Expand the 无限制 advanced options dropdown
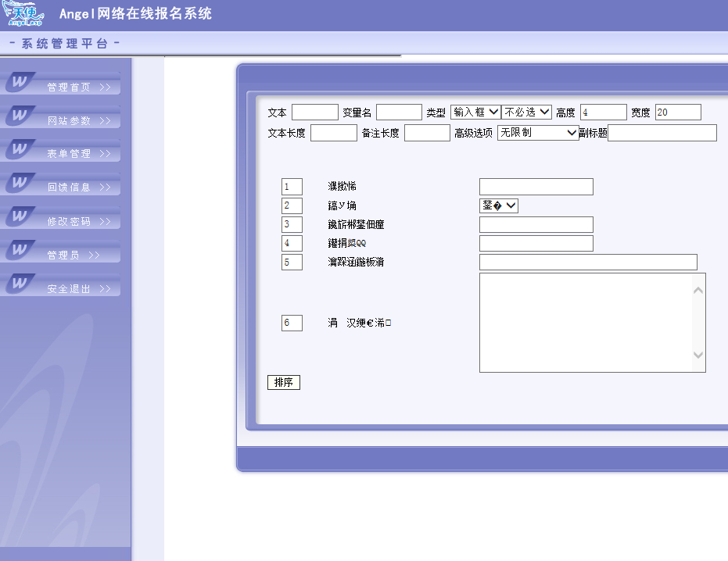Image resolution: width=728 pixels, height=561 pixels. (x=538, y=133)
